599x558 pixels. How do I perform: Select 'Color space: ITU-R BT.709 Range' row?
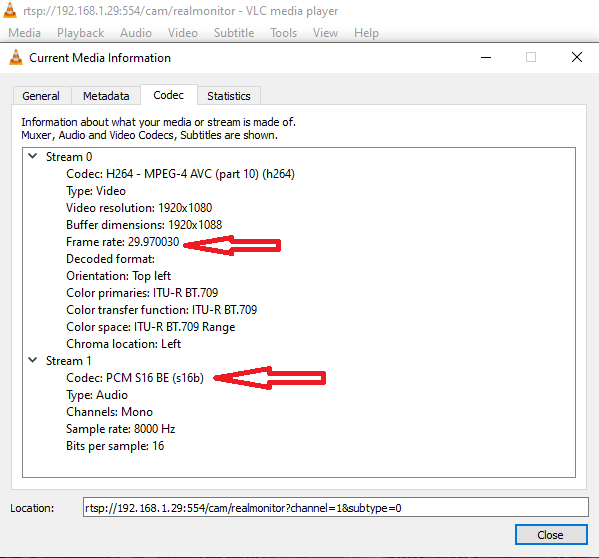tap(151, 327)
